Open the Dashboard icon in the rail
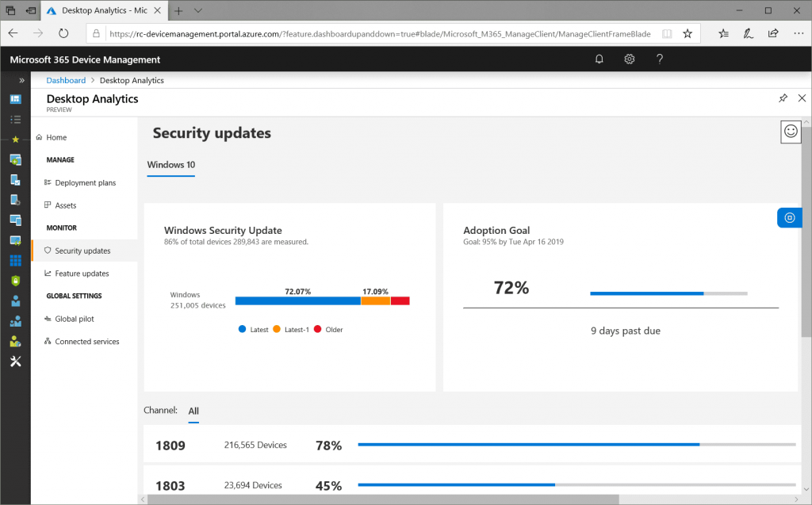 click(16, 99)
